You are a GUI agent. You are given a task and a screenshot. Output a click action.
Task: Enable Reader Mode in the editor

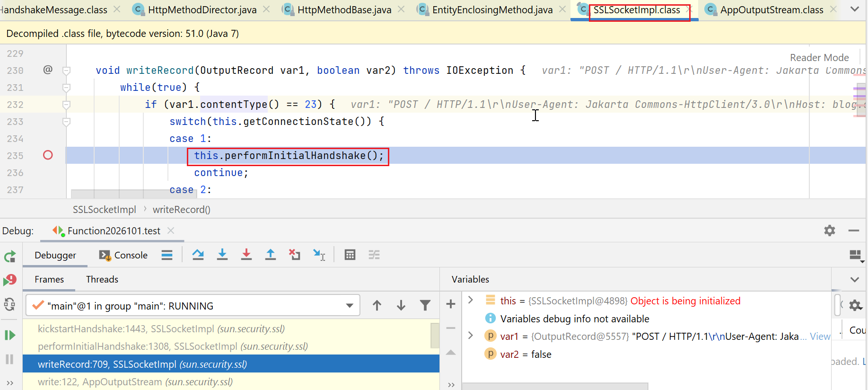tap(819, 58)
